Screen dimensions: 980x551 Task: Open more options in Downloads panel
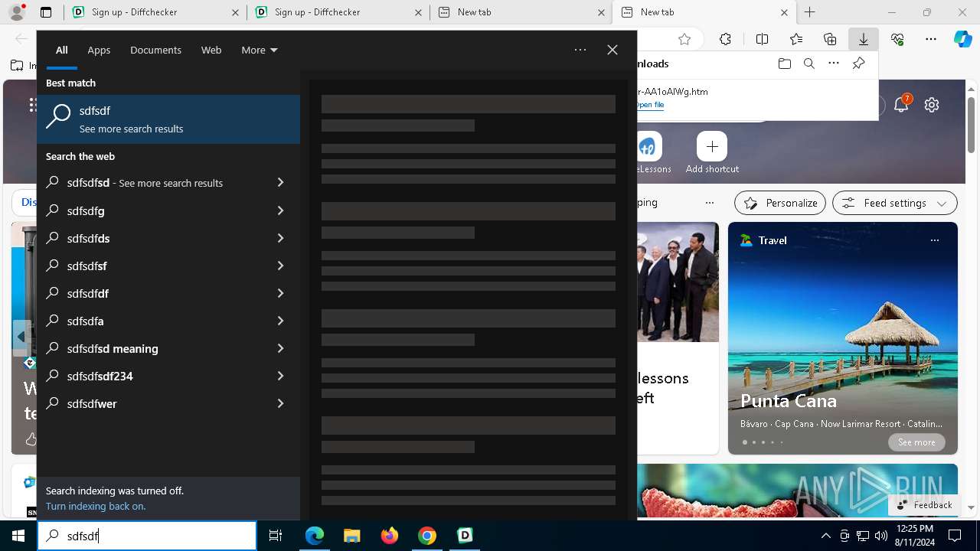(x=834, y=64)
